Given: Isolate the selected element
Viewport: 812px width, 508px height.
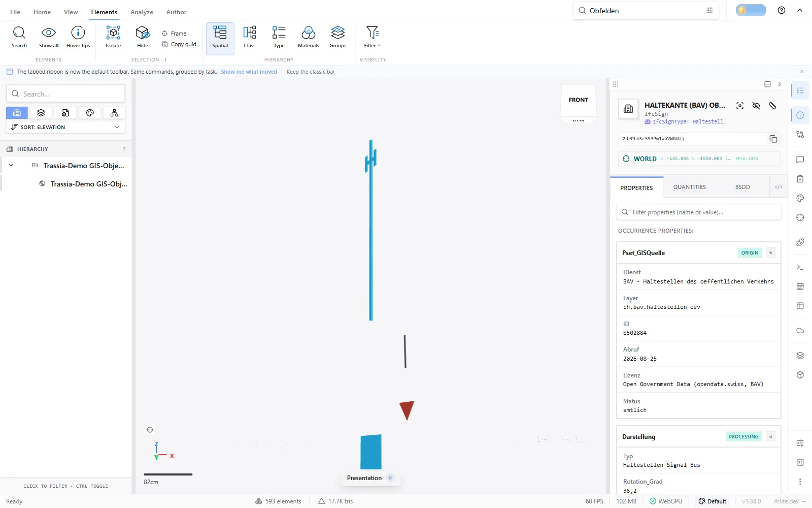Looking at the screenshot, I should tap(113, 38).
